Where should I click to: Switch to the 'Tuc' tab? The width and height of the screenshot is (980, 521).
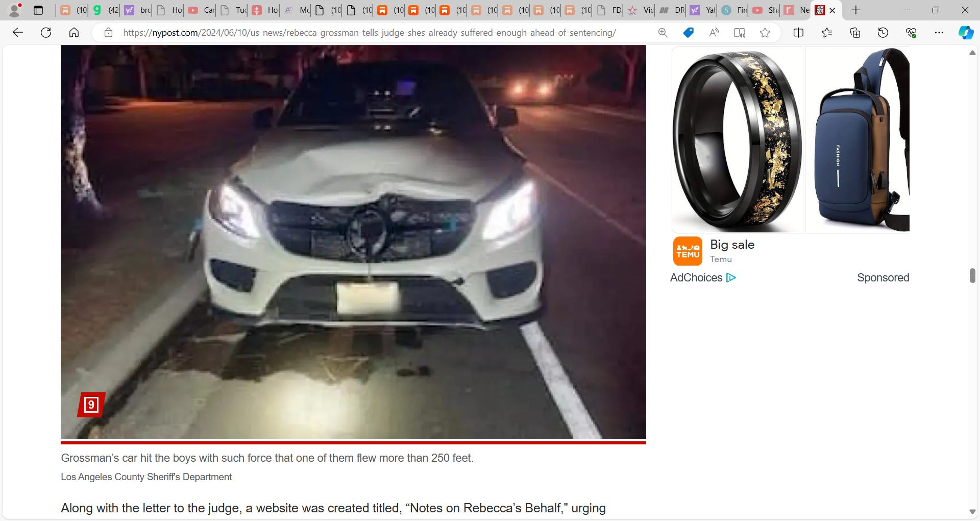coord(233,10)
